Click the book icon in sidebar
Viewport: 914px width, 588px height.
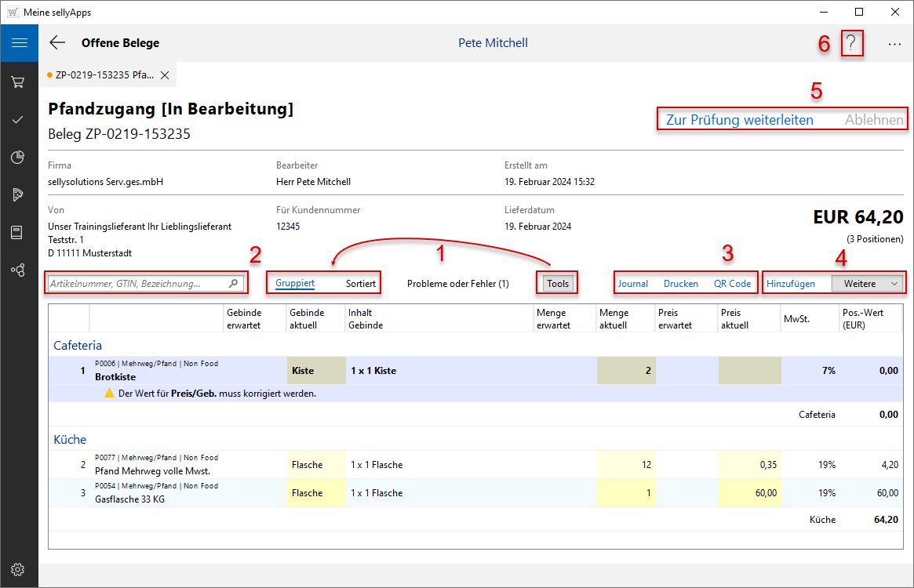tap(17, 232)
